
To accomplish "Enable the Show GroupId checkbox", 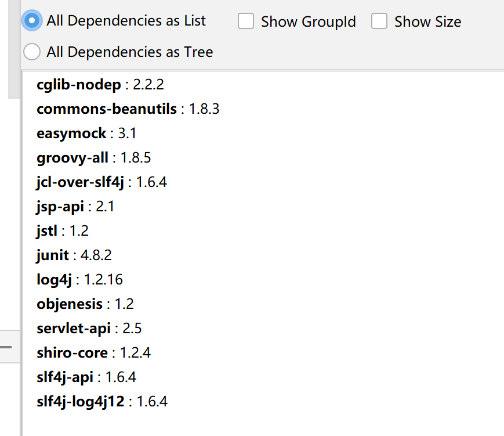I will pos(246,22).
